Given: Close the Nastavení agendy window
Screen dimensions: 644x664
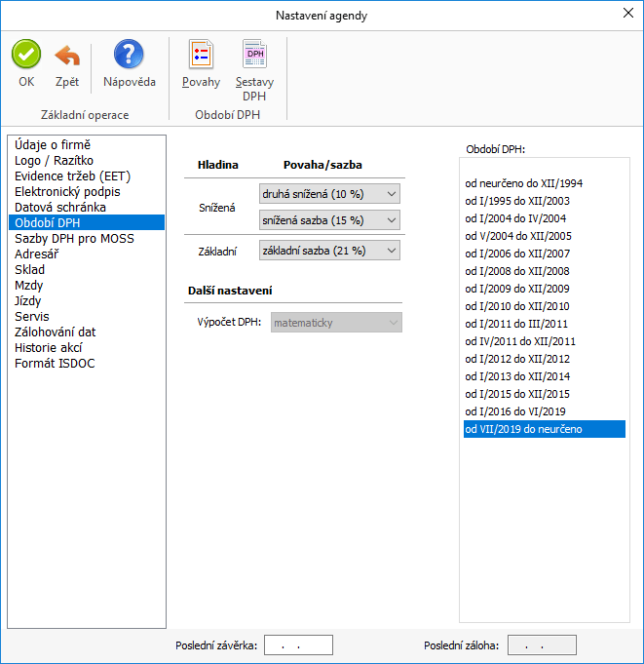Looking at the screenshot, I should pos(626,15).
